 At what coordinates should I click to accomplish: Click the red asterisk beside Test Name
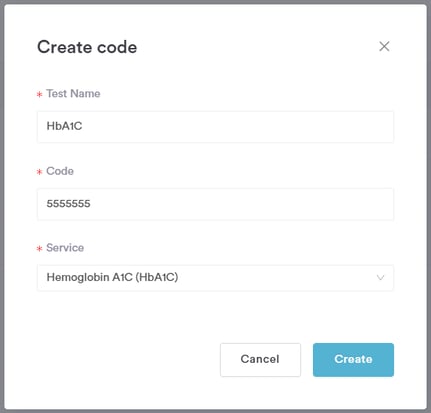(39, 95)
